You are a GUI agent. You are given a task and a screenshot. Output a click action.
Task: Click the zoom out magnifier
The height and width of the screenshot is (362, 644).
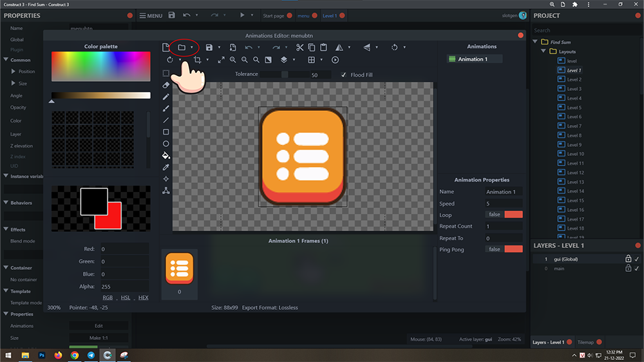(245, 60)
